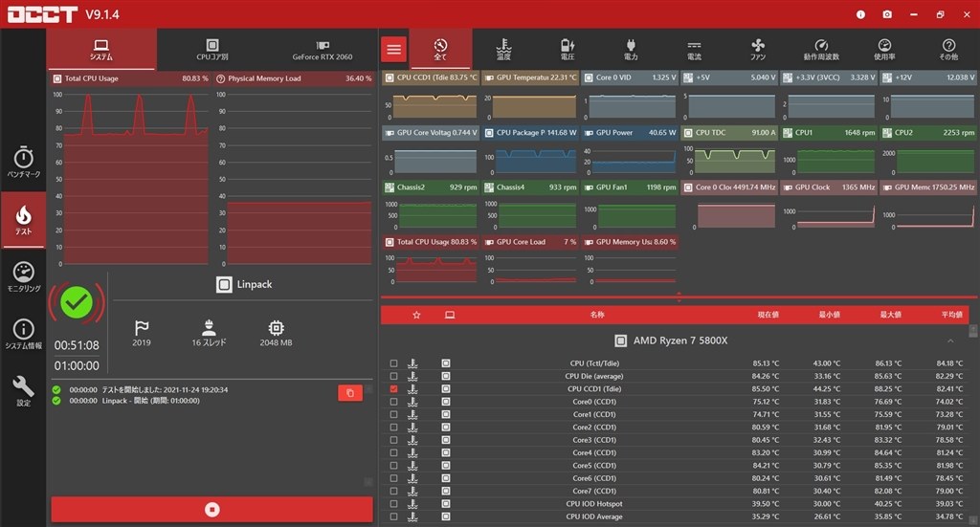Select the Fan sensors tab
Screen dimensions: 980x527
tap(758, 50)
